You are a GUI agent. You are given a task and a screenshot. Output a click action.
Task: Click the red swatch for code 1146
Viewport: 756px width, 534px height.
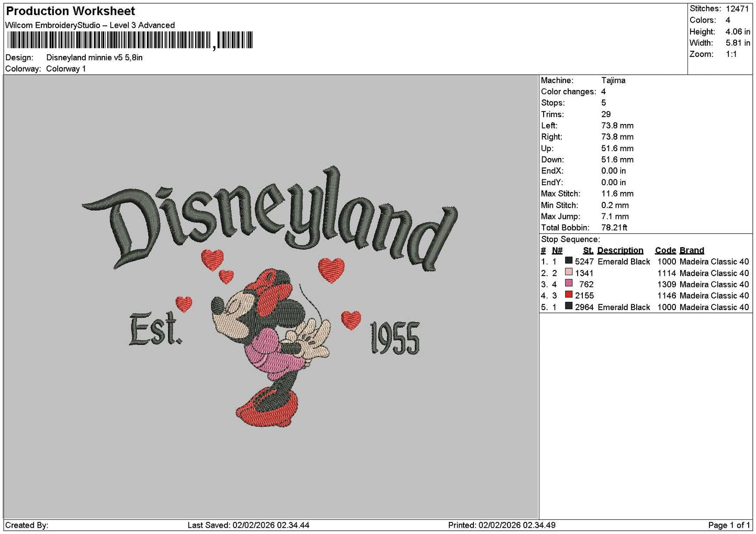click(569, 295)
